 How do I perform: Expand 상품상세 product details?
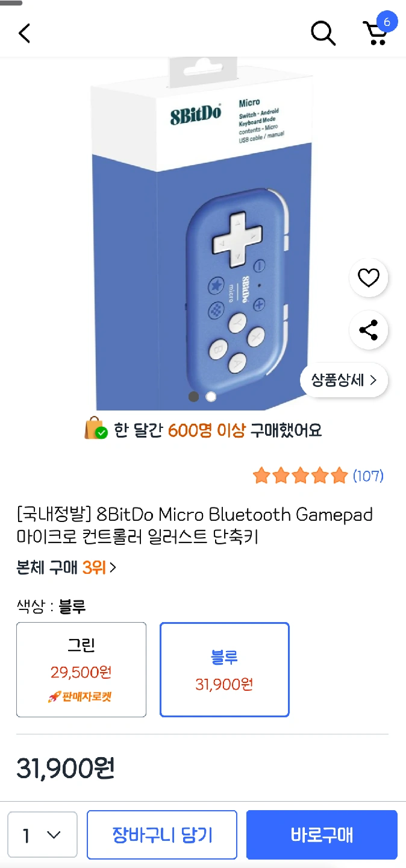[x=343, y=380]
